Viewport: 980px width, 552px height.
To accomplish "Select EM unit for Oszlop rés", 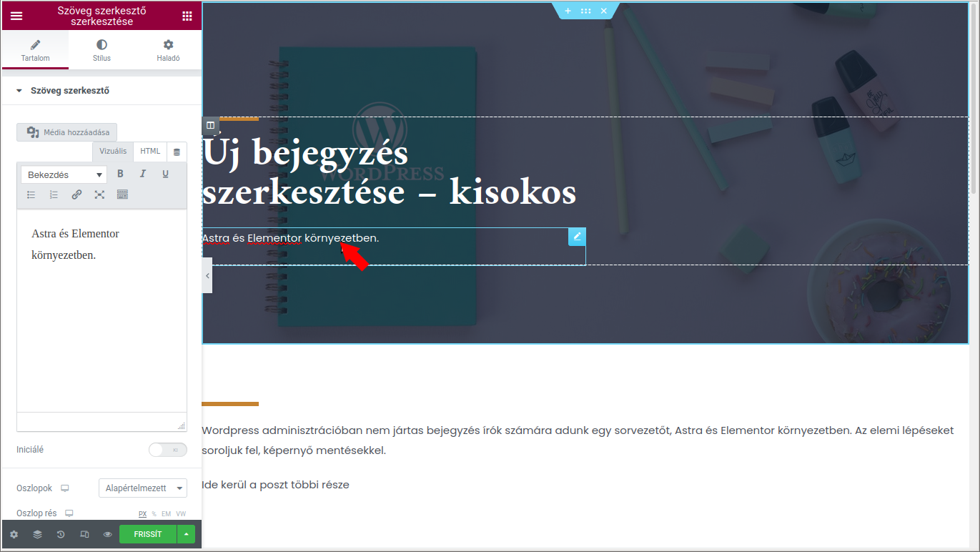I will pyautogui.click(x=166, y=514).
